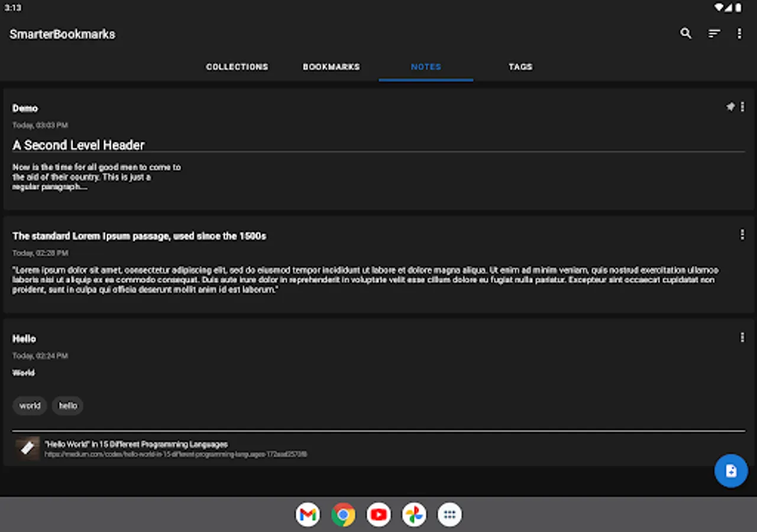The image size is (757, 532).
Task: Switch to the Collections tab
Action: click(x=237, y=67)
